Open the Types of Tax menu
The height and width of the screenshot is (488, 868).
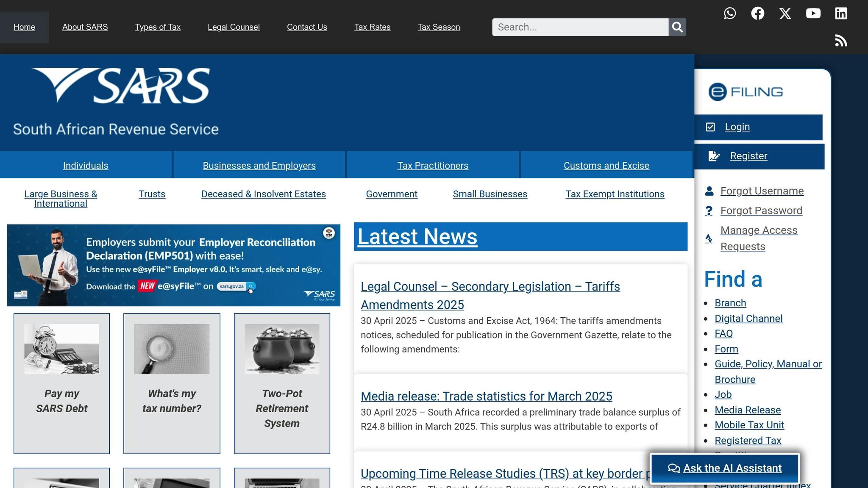158,27
